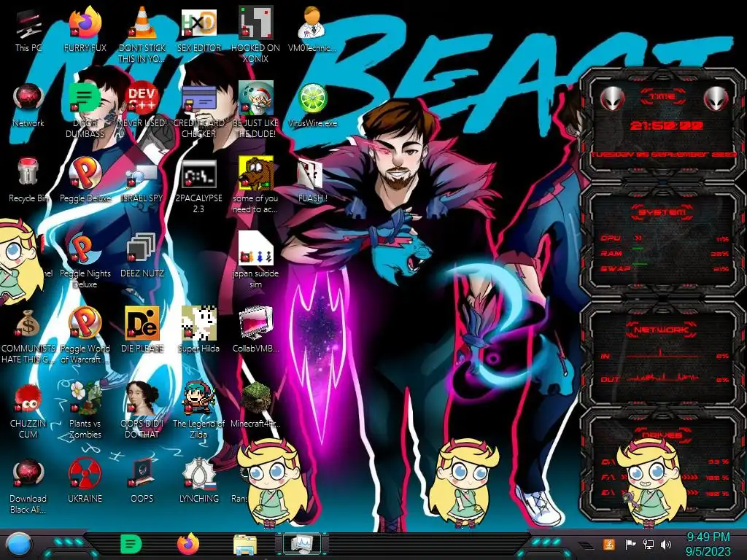This screenshot has height=560, width=747.
Task: Open the Network desktop icon
Action: (x=28, y=106)
